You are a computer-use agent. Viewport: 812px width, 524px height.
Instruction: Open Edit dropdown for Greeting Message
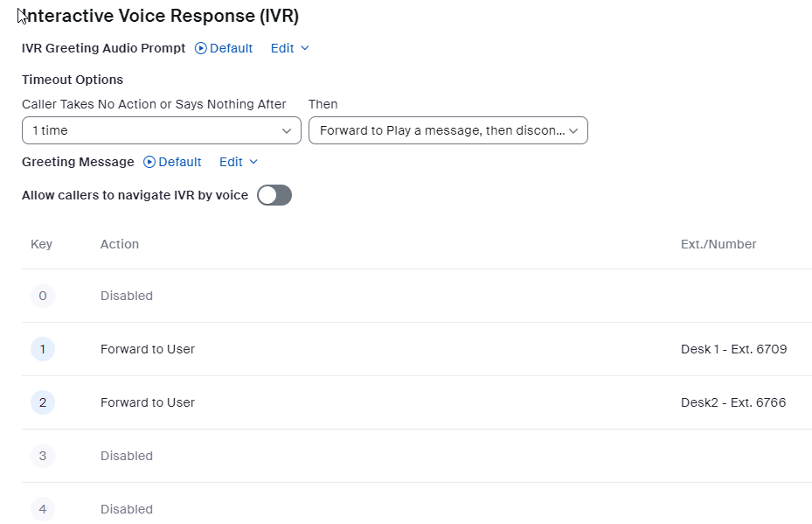[x=238, y=162]
